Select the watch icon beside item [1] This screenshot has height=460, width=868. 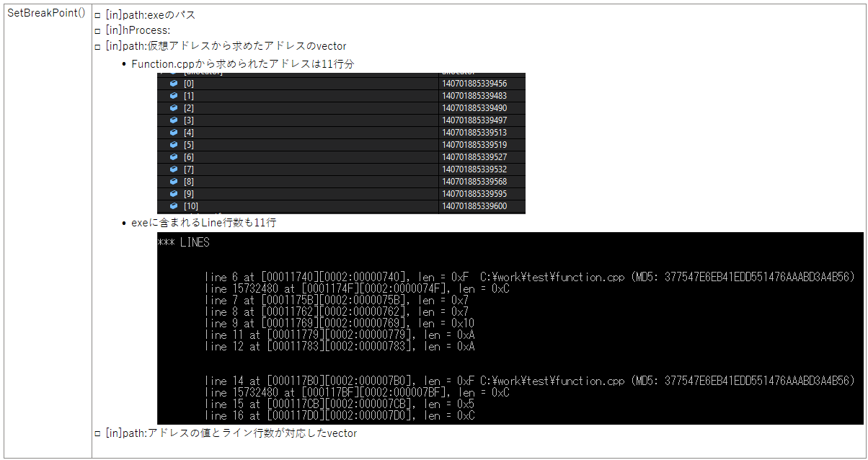pyautogui.click(x=173, y=95)
